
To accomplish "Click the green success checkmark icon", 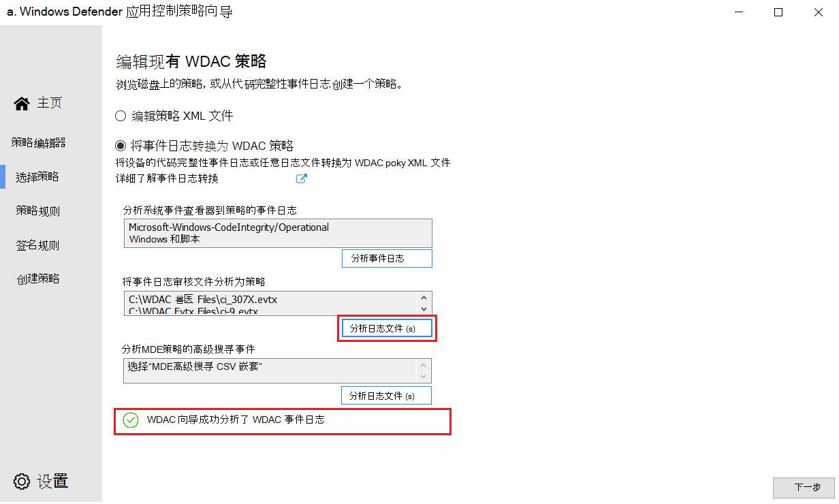I will click(x=130, y=420).
